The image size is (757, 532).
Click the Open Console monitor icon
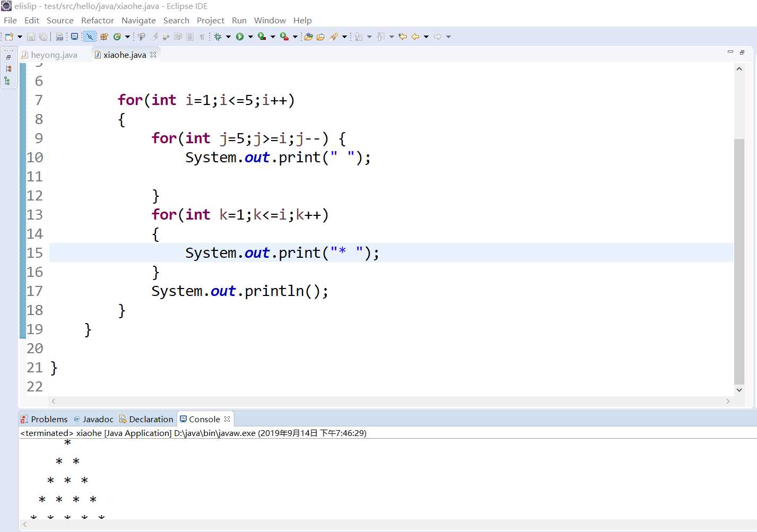click(x=74, y=37)
